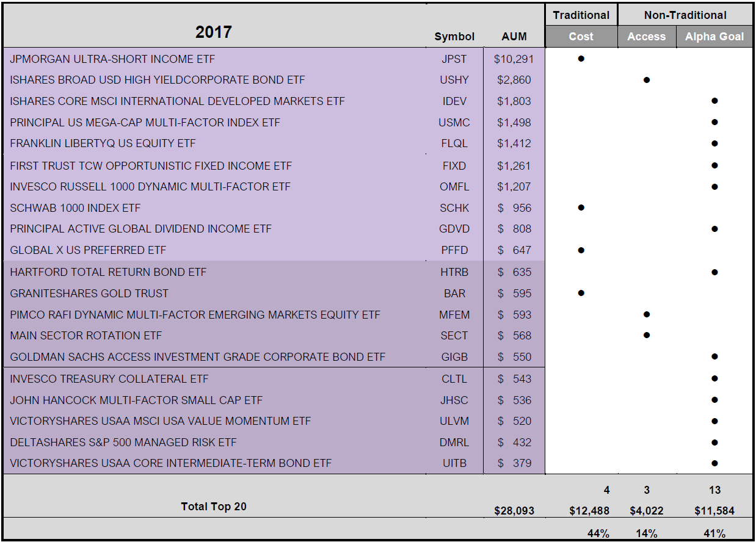The image size is (756, 542).
Task: Click GRANITESHARES GOLD TRUST name
Action: pos(89,294)
